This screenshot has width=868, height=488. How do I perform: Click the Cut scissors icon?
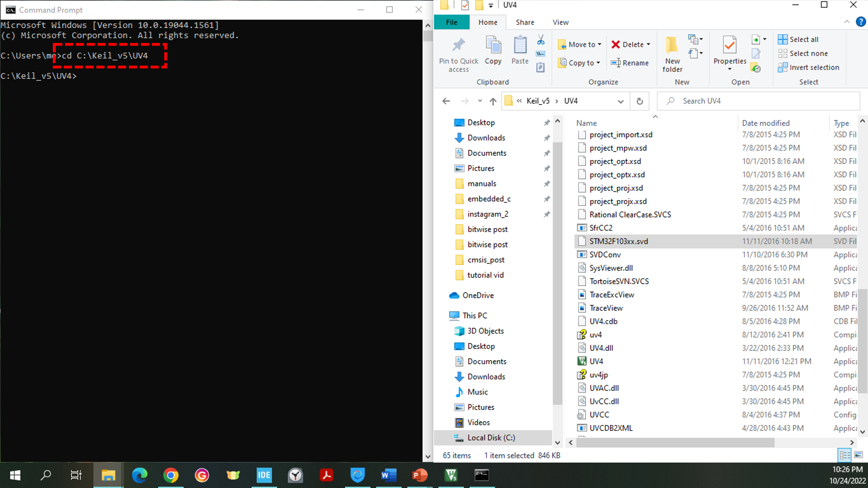540,40
